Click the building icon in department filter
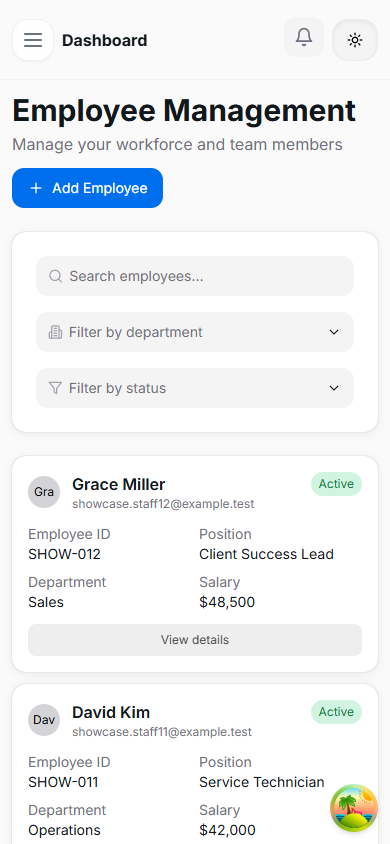390x844 pixels. (55, 332)
